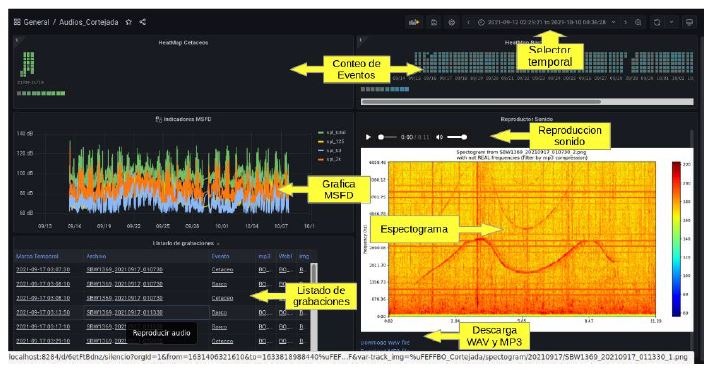Sort table by Marca Temporal column
Viewport: 710px width, 373px height.
tap(37, 256)
